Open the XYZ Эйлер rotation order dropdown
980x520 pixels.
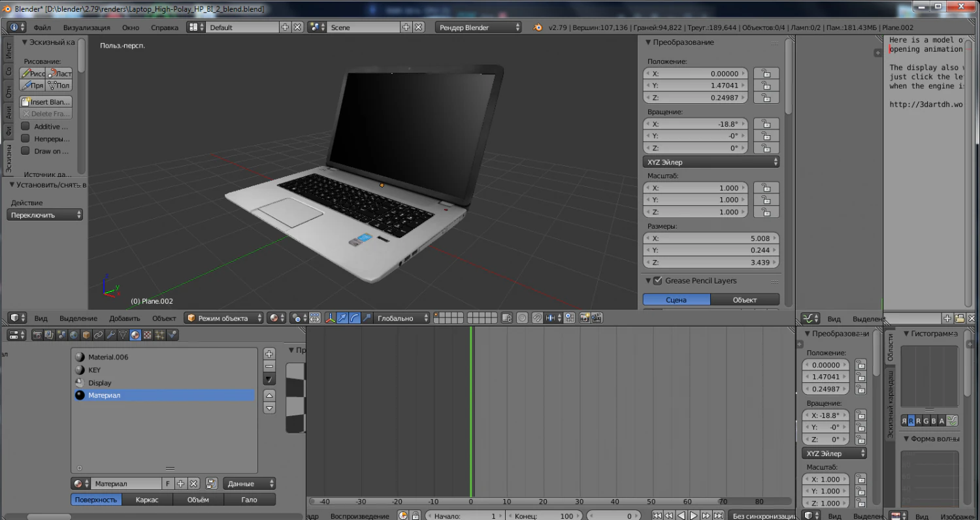[711, 161]
